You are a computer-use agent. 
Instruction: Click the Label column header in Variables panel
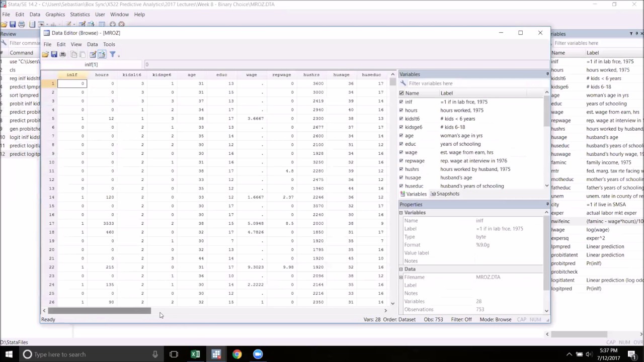[x=483, y=93]
